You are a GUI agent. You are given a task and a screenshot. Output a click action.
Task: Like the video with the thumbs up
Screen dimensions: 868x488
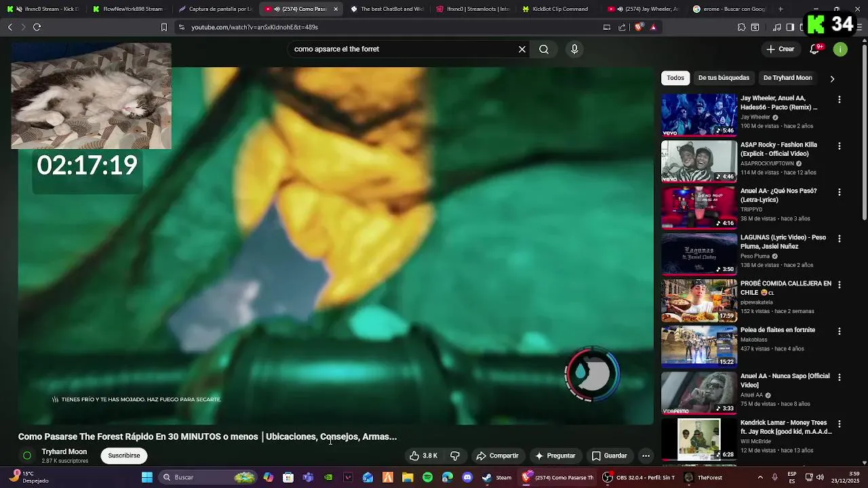click(424, 455)
